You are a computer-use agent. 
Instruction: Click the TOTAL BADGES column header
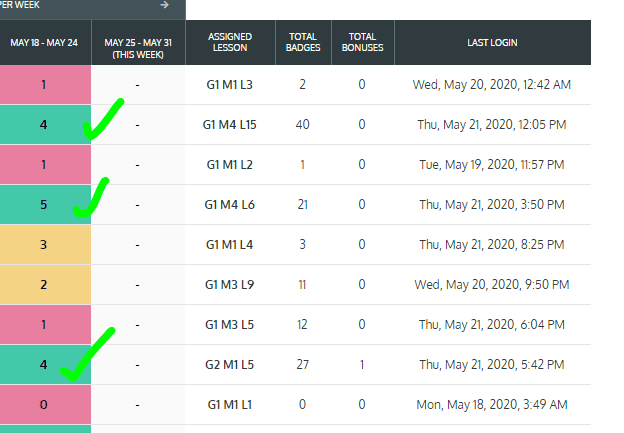coord(303,42)
